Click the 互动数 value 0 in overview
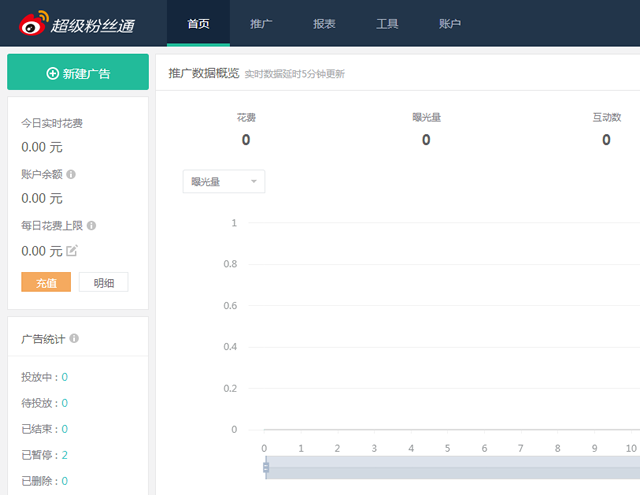 pos(607,140)
